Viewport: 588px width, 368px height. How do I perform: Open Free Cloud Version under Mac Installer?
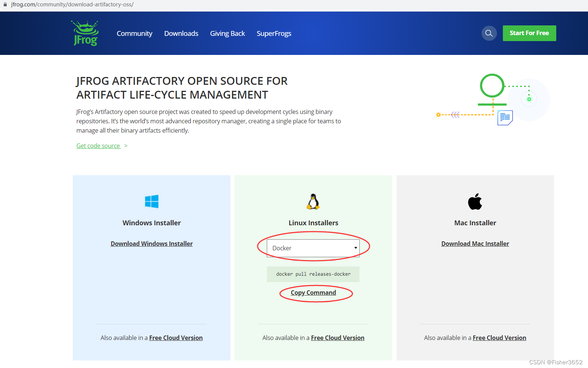500,338
